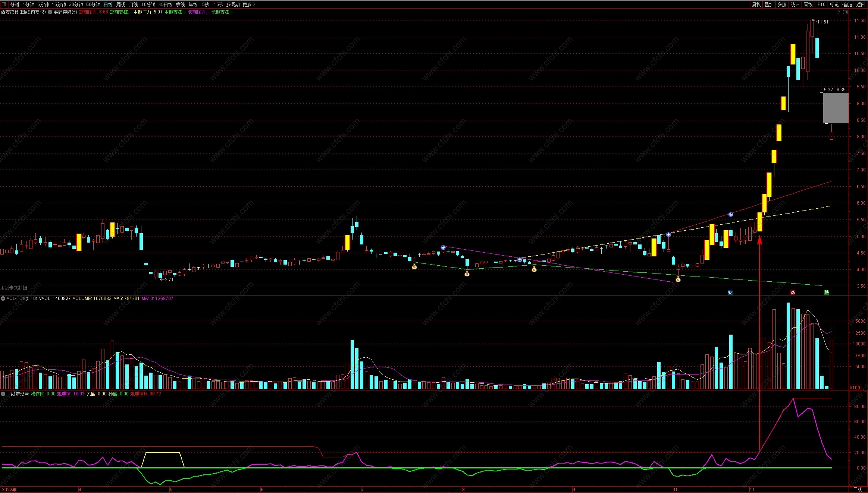Select the 60分钟 period tab

(x=93, y=4)
